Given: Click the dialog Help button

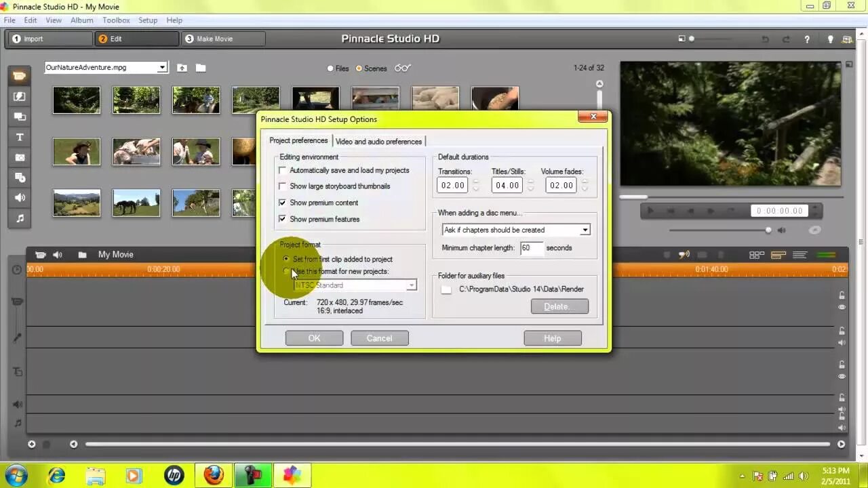Looking at the screenshot, I should 553,338.
